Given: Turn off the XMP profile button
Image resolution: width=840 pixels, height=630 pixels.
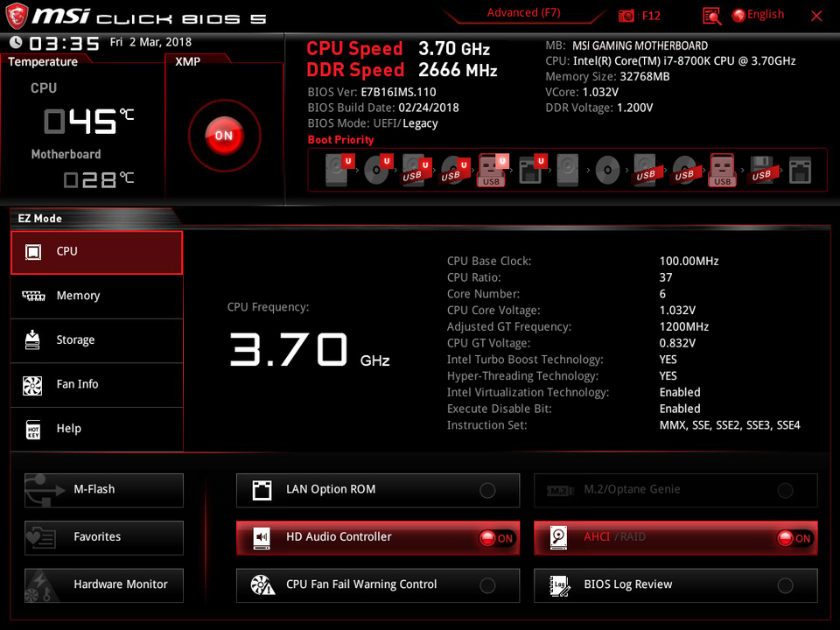Looking at the screenshot, I should pyautogui.click(x=223, y=136).
